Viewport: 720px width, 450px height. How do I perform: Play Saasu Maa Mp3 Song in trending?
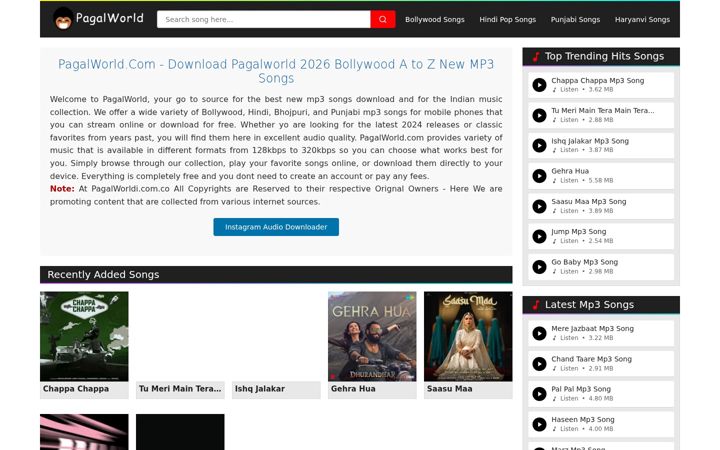pos(539,206)
